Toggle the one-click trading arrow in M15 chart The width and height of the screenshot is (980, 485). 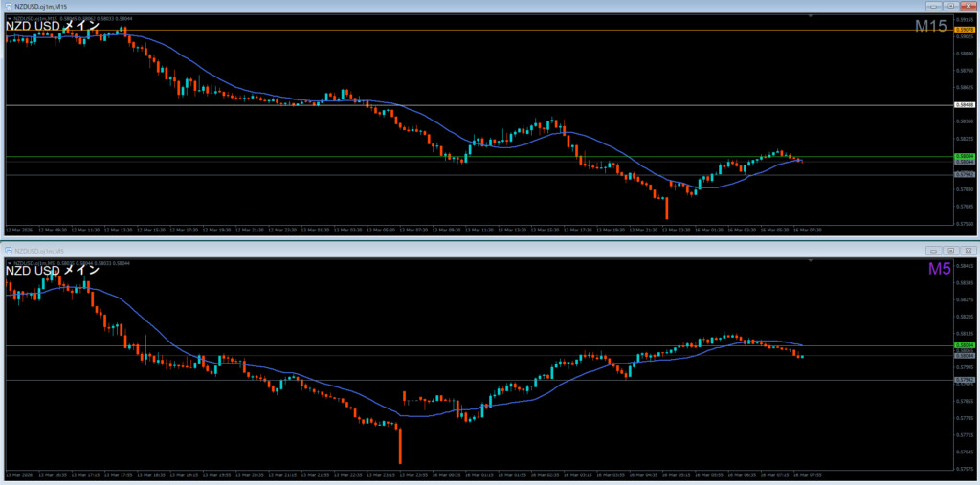click(9, 17)
